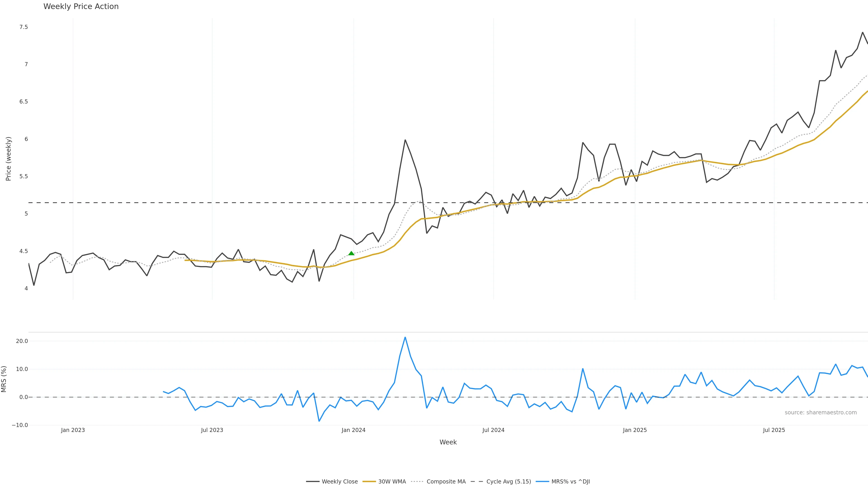The height and width of the screenshot is (488, 868).
Task: Toggle the 30W WMA legend label
Action: point(392,482)
